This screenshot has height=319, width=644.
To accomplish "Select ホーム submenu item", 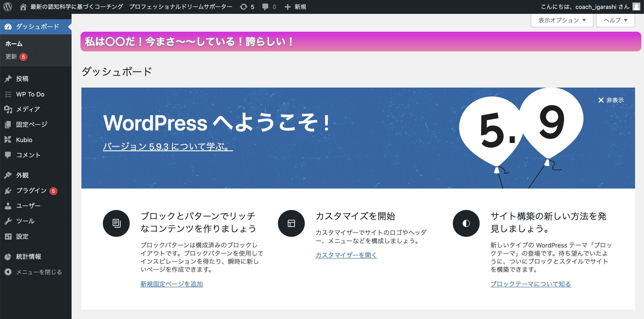I will [x=14, y=44].
